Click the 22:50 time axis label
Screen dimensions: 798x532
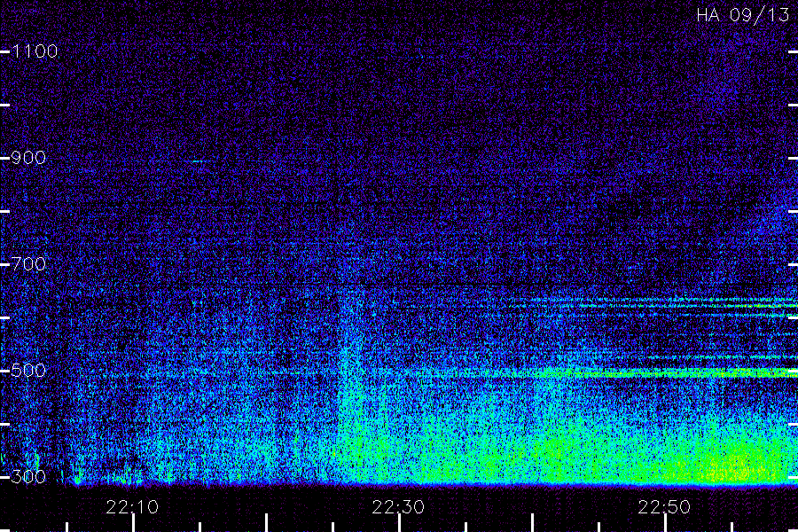click(665, 507)
